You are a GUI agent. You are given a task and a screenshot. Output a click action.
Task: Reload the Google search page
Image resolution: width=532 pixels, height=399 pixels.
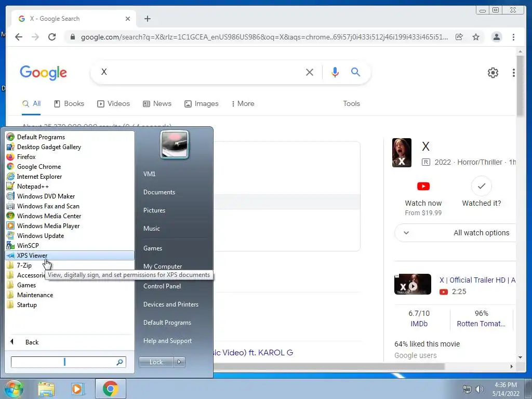coord(52,37)
